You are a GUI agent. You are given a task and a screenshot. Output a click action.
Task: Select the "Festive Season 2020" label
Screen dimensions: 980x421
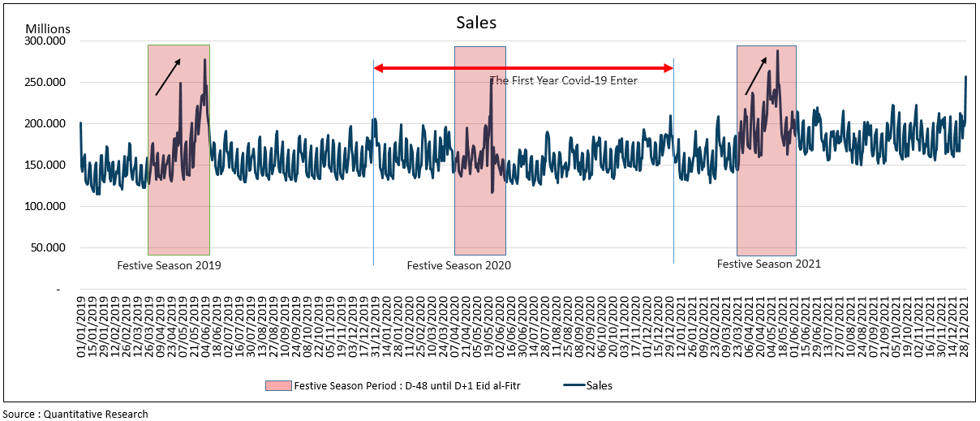tap(459, 265)
